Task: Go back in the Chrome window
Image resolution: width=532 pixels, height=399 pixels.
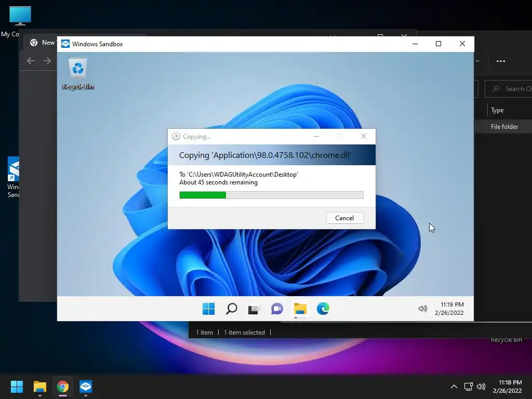Action: pyautogui.click(x=31, y=61)
